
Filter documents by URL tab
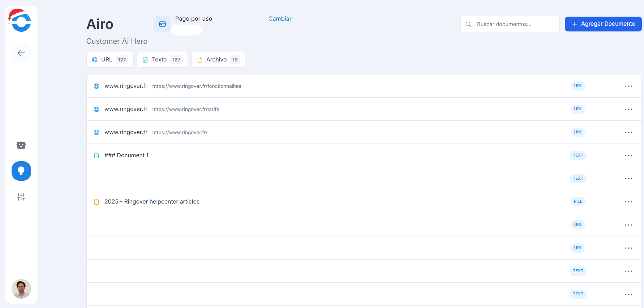click(x=110, y=60)
